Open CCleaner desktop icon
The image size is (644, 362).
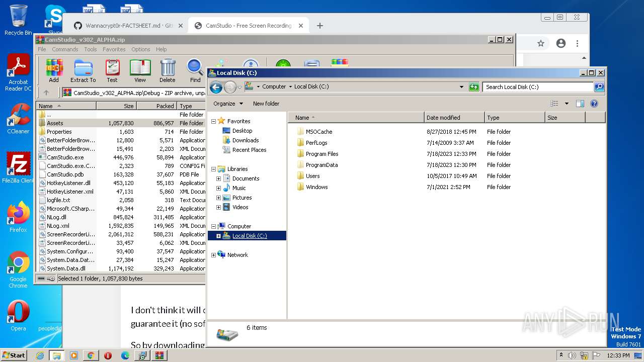pyautogui.click(x=18, y=119)
